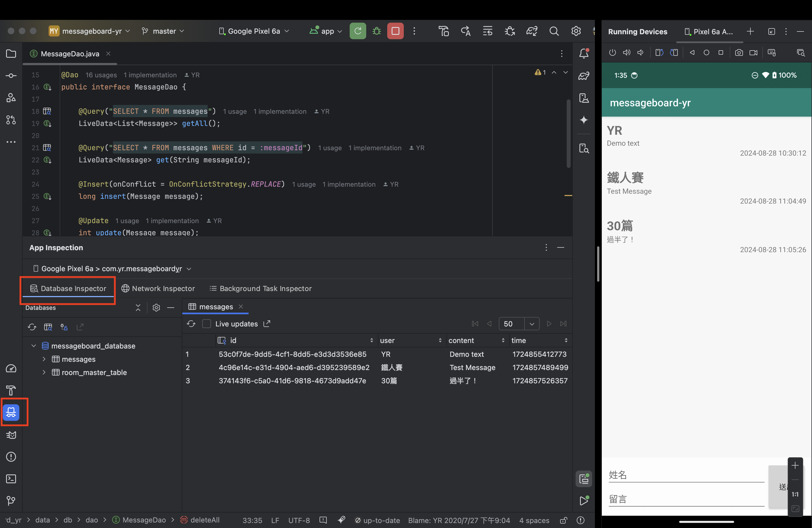Open new query tab icon in Databases toolbar
This screenshot has width=812, height=528.
48,327
